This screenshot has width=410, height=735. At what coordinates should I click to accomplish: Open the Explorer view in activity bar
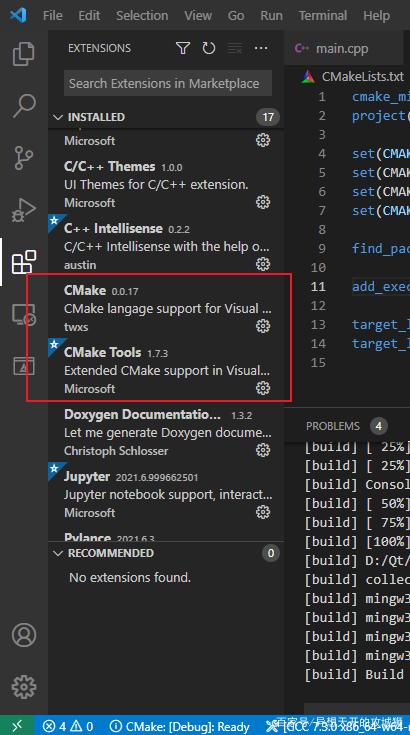click(x=23, y=53)
